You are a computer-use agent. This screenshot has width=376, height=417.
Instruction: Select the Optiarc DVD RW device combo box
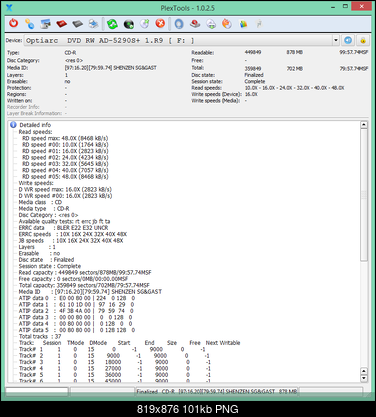click(x=182, y=40)
